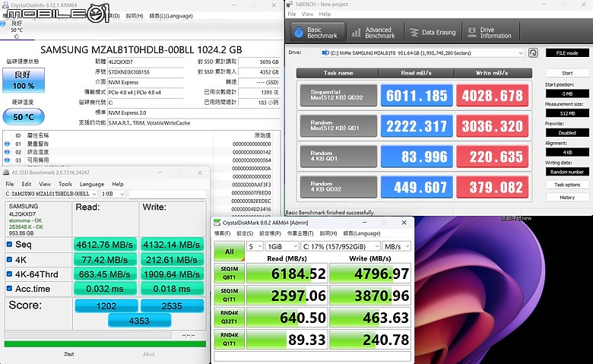Click the 語言(L)(Language) menu in CrystalDiskInfo
This screenshot has height=364, width=593.
tap(171, 16)
